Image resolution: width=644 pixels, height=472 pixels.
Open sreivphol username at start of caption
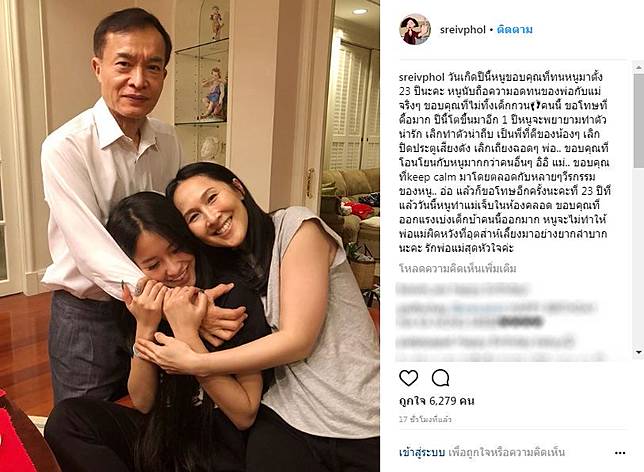(422, 77)
